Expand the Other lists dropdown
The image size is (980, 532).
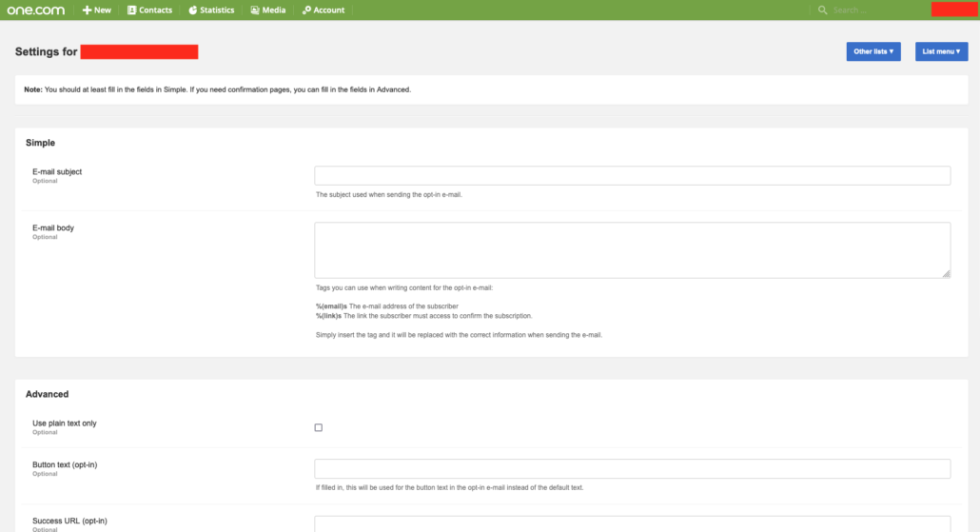tap(873, 51)
